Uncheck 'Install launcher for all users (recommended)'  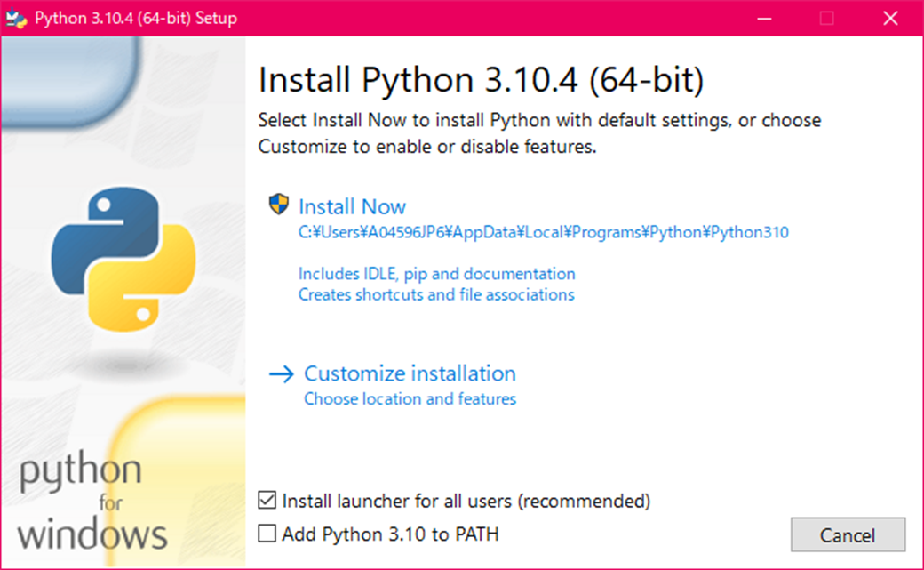267,501
